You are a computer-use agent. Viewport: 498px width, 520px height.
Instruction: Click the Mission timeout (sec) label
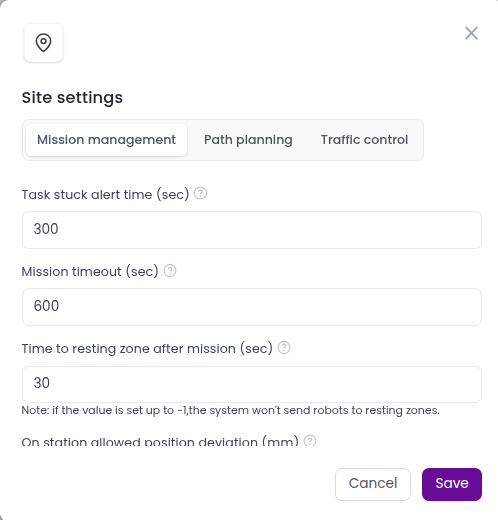(90, 272)
